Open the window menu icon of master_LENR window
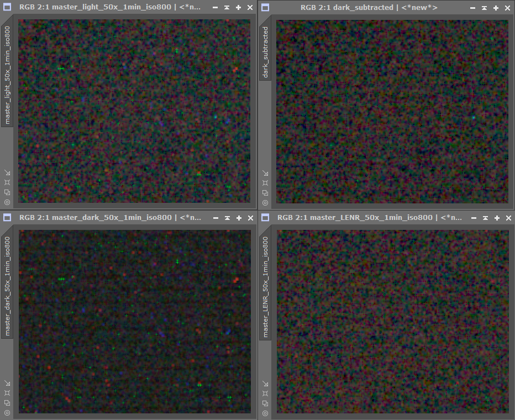The image size is (515, 420). pos(265,217)
